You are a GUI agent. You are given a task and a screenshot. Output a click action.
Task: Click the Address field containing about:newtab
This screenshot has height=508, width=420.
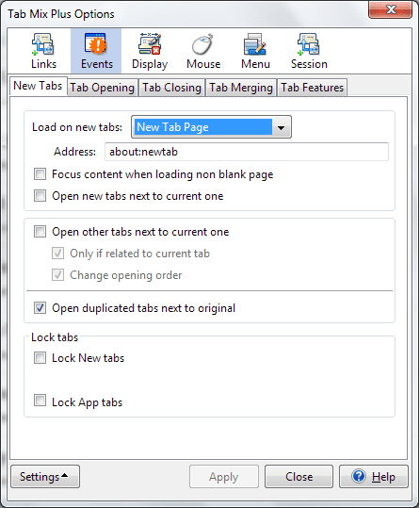[247, 152]
